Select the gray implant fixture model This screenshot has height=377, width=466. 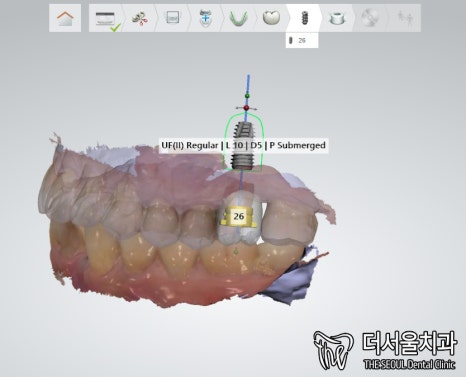click(245, 145)
